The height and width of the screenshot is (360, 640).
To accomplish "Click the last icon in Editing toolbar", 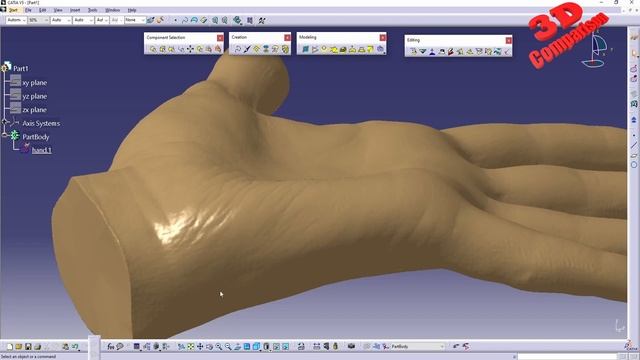I will click(507, 51).
